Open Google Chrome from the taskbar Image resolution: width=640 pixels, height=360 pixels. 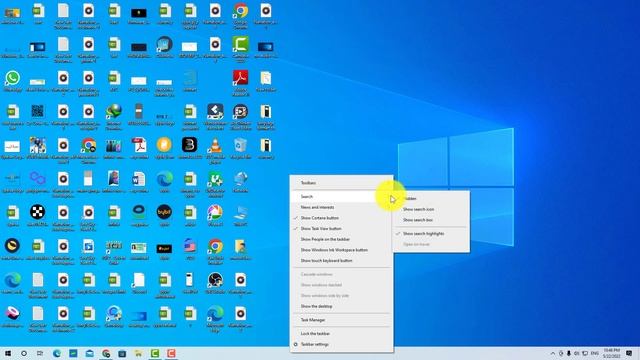[x=106, y=353]
